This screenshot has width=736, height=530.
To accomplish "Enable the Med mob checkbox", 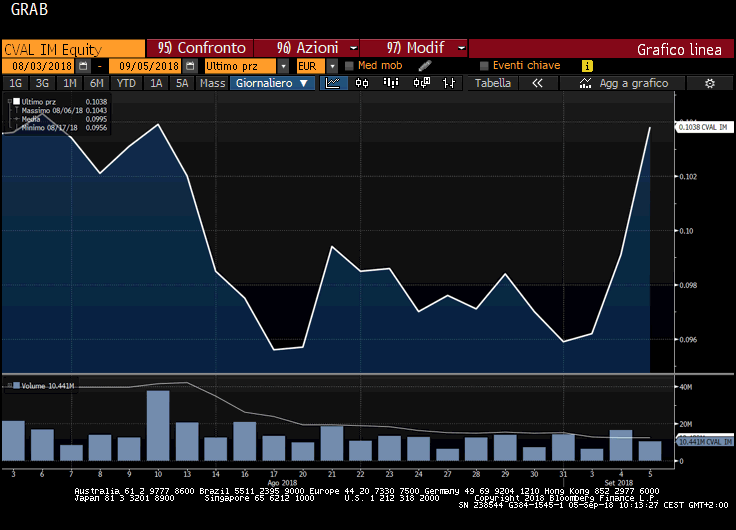I will coord(348,65).
